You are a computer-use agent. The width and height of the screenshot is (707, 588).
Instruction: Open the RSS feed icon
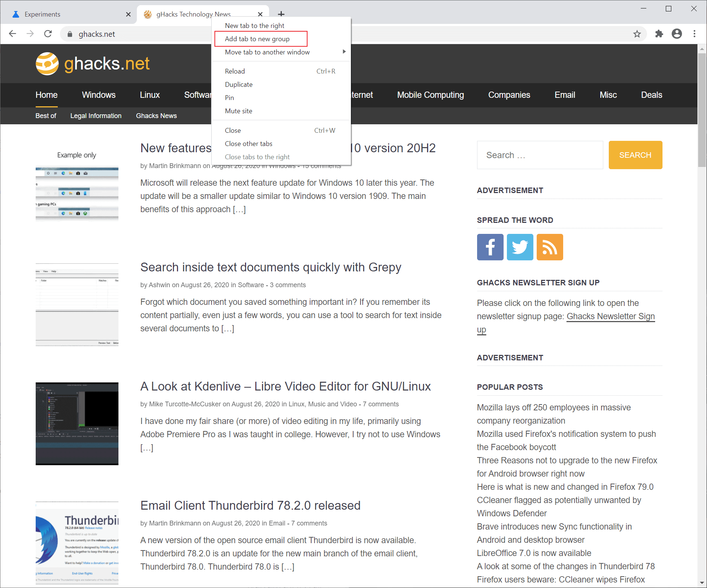coord(550,247)
